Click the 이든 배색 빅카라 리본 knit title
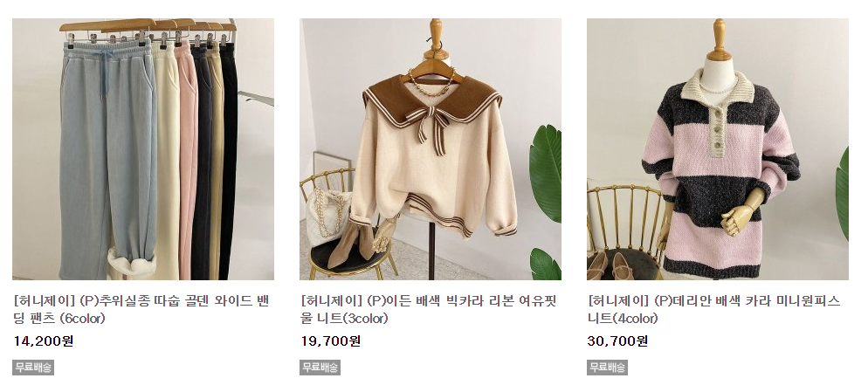This screenshot has height=392, width=868. click(428, 310)
